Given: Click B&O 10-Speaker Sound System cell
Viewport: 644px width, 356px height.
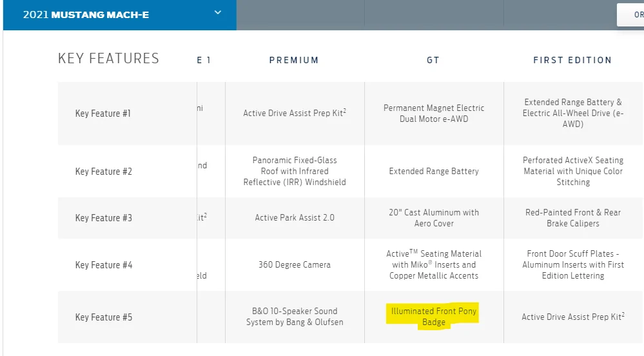Looking at the screenshot, I should pos(295,317).
